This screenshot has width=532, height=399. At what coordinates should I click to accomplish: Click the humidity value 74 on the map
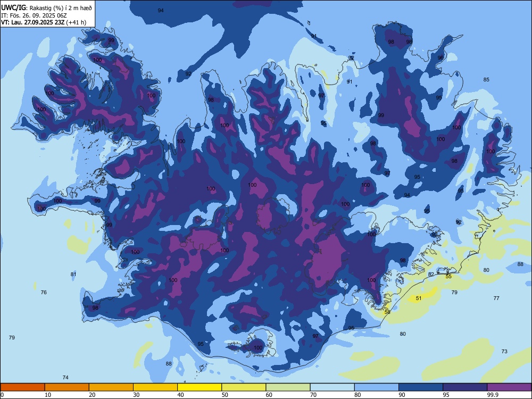point(65,378)
